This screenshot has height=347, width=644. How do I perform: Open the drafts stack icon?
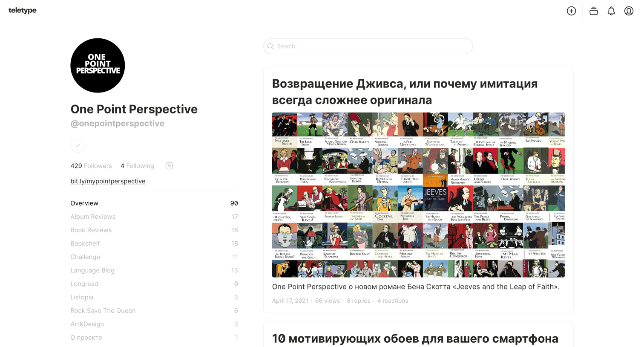(x=593, y=11)
